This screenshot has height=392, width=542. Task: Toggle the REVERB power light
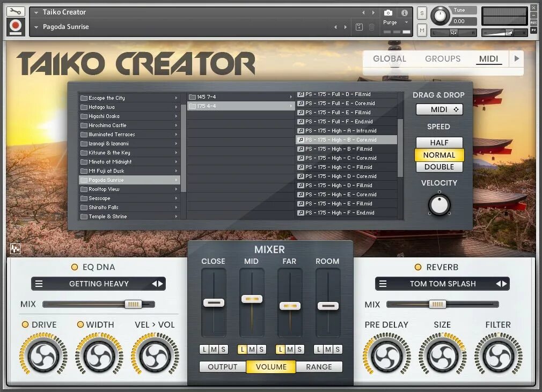pos(418,267)
